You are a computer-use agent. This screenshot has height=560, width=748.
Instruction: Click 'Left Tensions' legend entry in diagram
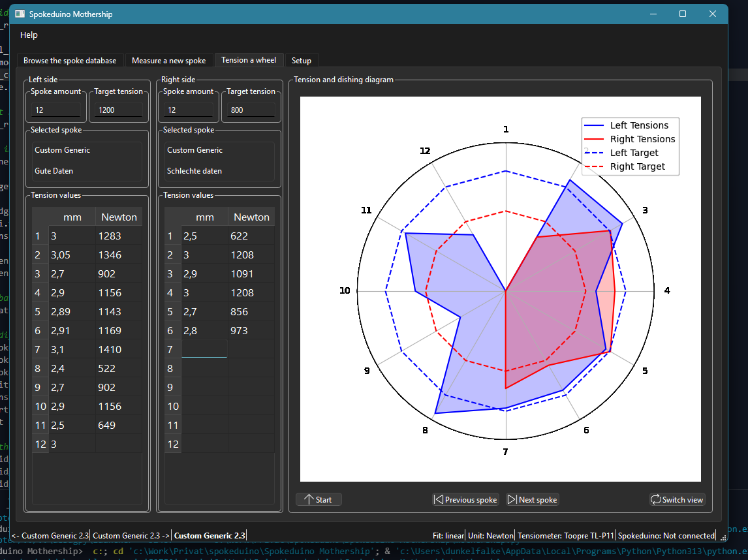coord(630,125)
